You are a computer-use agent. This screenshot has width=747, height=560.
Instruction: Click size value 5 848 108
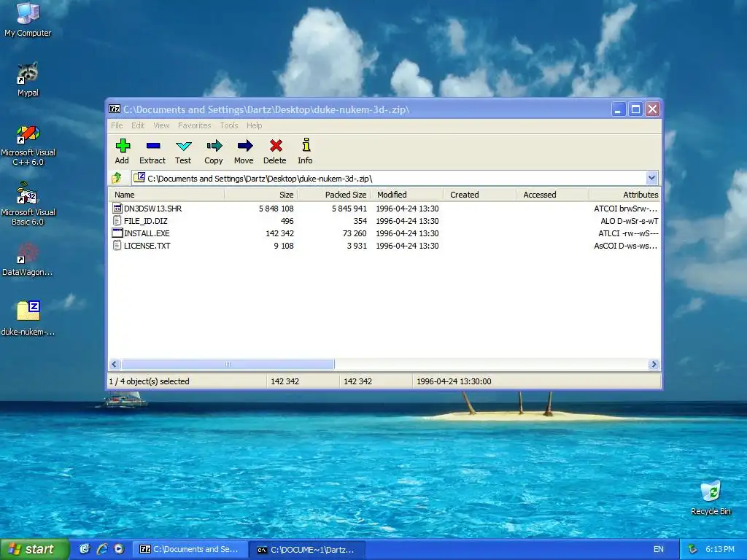point(276,208)
